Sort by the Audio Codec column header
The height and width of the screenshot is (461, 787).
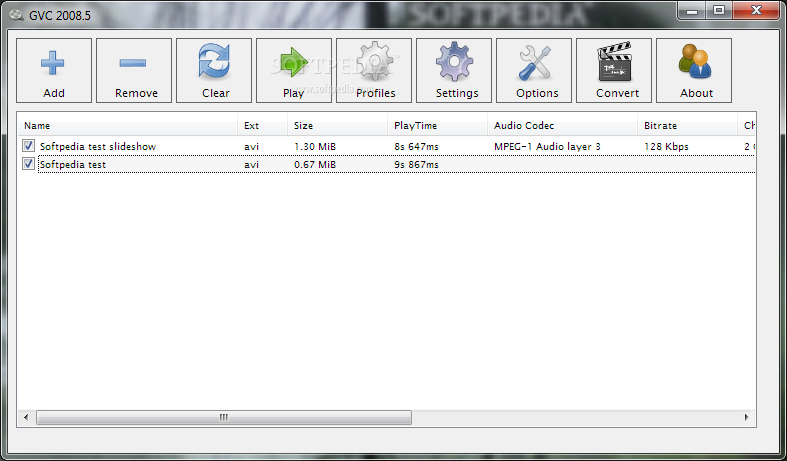563,126
